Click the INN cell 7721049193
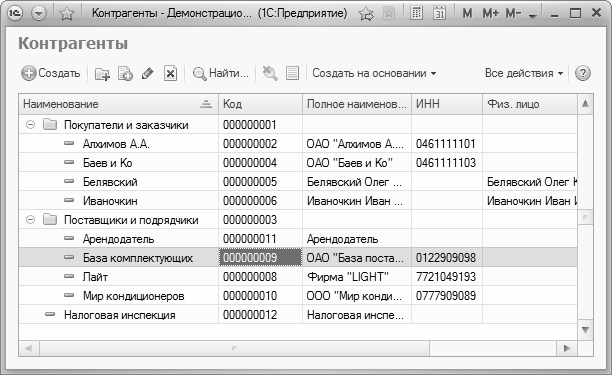The image size is (612, 375). (446, 277)
